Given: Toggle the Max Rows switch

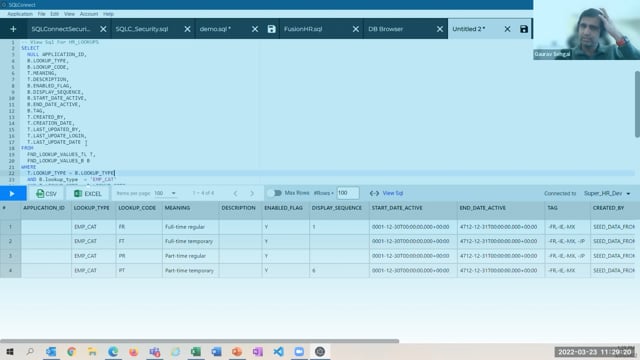Looking at the screenshot, I should coord(275,193).
